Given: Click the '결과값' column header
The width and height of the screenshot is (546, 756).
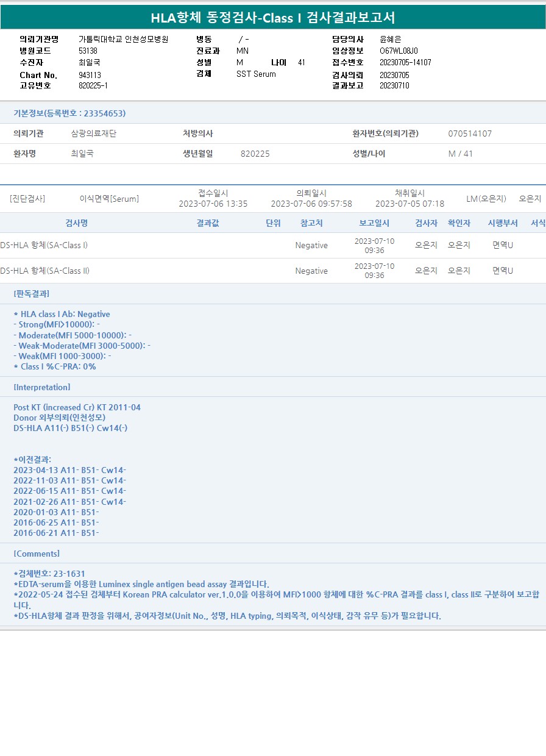Looking at the screenshot, I should coord(208,223).
